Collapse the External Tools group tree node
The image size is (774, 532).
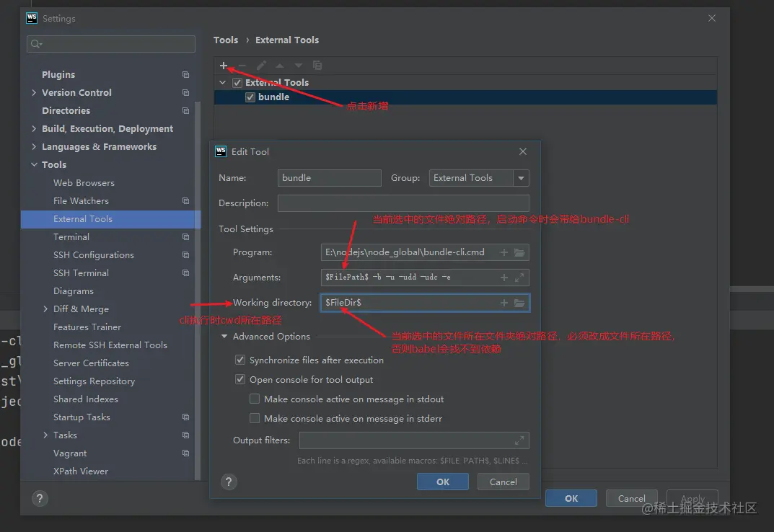(223, 82)
